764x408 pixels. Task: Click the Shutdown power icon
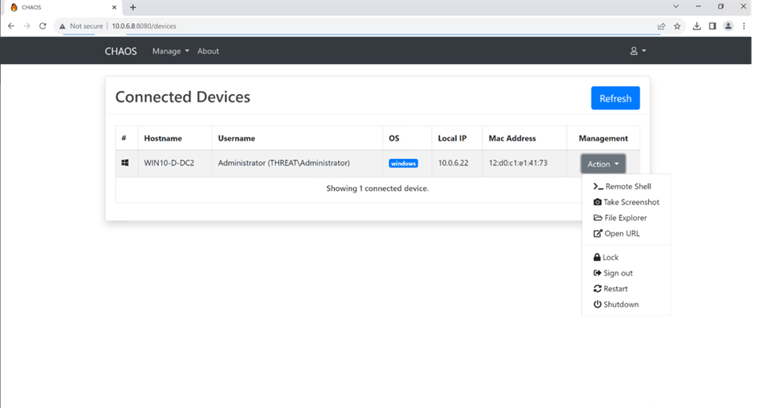[597, 304]
